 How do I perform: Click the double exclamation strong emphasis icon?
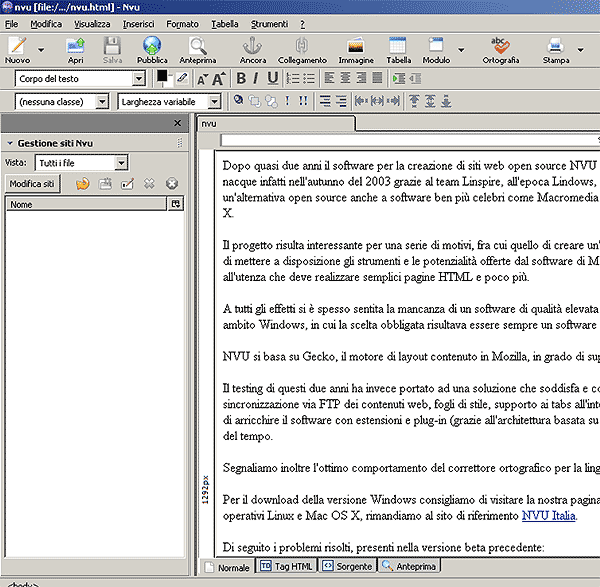pyautogui.click(x=303, y=101)
